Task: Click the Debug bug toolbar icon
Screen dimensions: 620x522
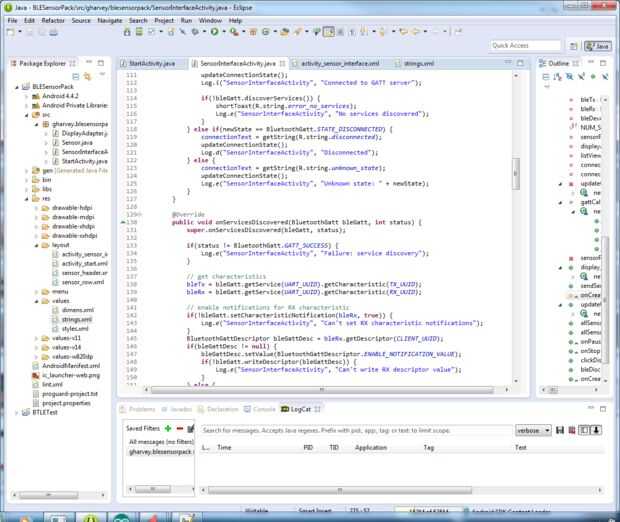Action: point(195,32)
